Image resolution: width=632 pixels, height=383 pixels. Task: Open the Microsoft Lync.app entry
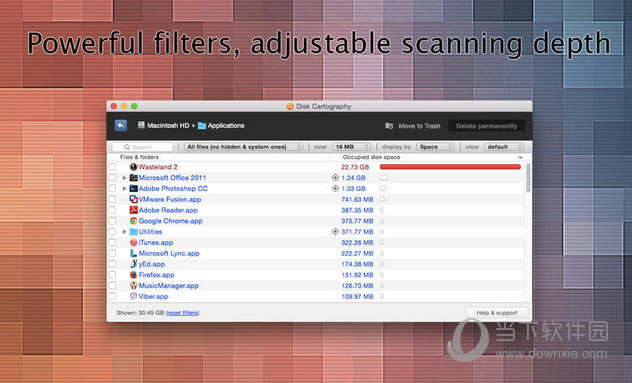click(x=169, y=253)
